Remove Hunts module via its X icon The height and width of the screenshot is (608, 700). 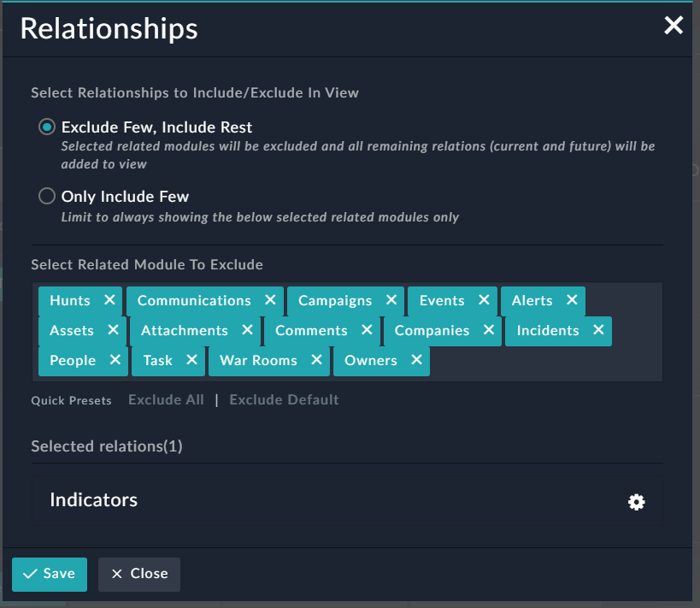click(109, 300)
